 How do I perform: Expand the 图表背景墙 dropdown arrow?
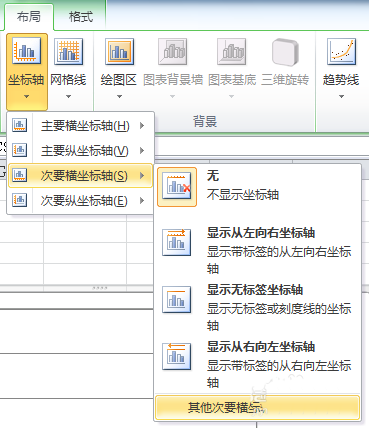point(172,97)
